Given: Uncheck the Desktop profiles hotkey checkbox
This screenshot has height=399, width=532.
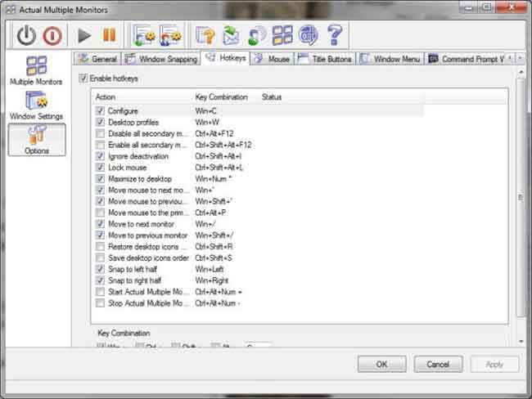Looking at the screenshot, I should 100,122.
